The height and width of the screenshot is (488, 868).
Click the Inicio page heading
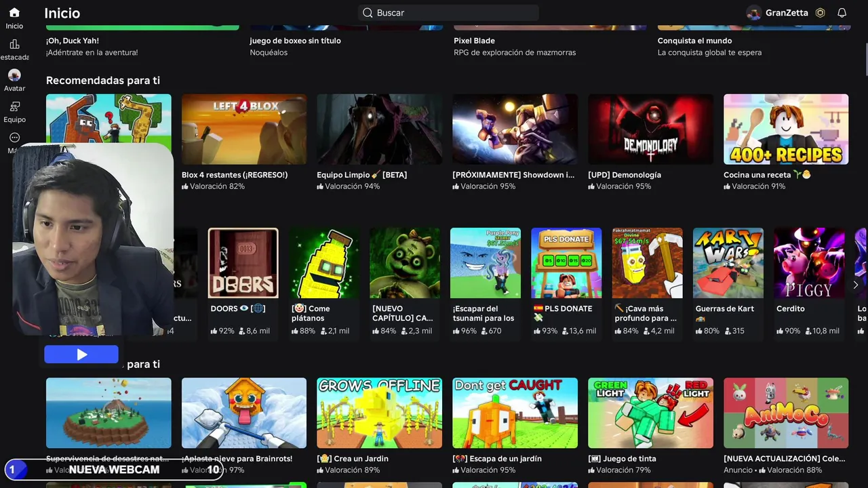(62, 13)
